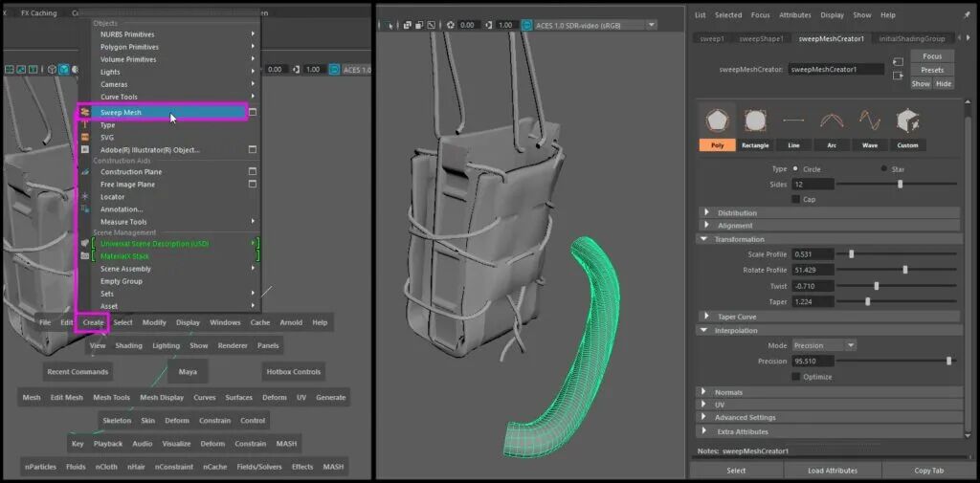Toggle color management beside ACES 1.0 SDR-video label
980x483 pixels.
coord(526,25)
